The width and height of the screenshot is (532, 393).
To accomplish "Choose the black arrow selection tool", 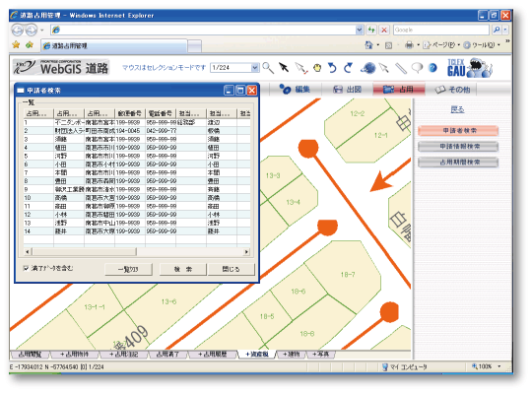I will click(x=284, y=68).
